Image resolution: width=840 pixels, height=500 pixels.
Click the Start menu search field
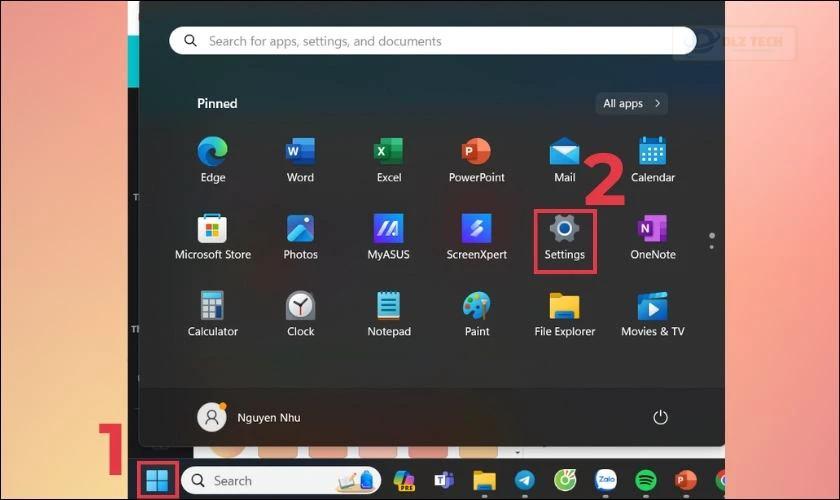coord(433,41)
